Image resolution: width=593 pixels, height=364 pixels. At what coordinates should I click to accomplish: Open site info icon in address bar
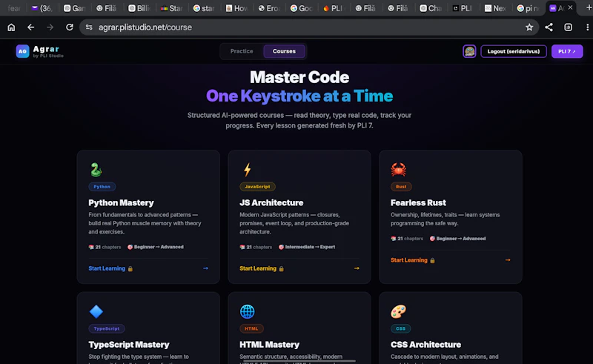[89, 27]
